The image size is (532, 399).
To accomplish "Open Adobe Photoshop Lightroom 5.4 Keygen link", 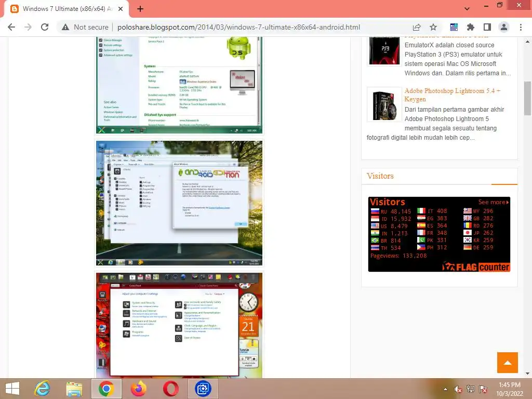I will pos(453,95).
